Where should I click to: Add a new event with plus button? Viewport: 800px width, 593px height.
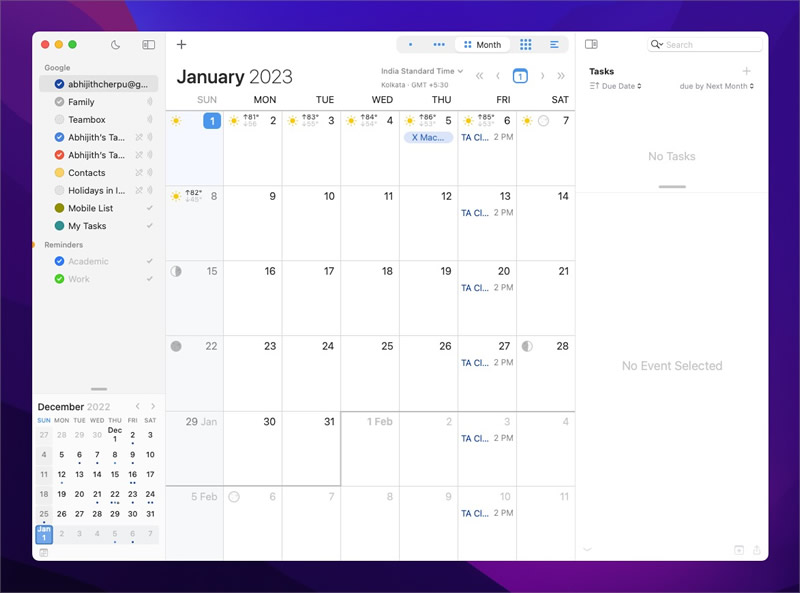[182, 44]
